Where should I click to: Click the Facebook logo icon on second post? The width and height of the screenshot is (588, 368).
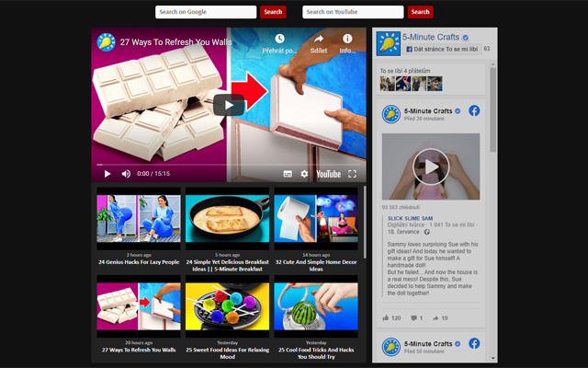(474, 343)
